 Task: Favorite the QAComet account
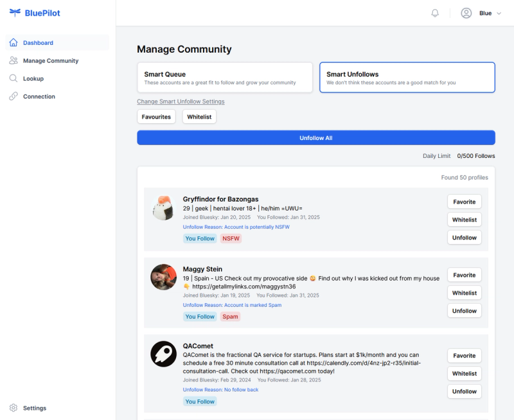tap(464, 356)
